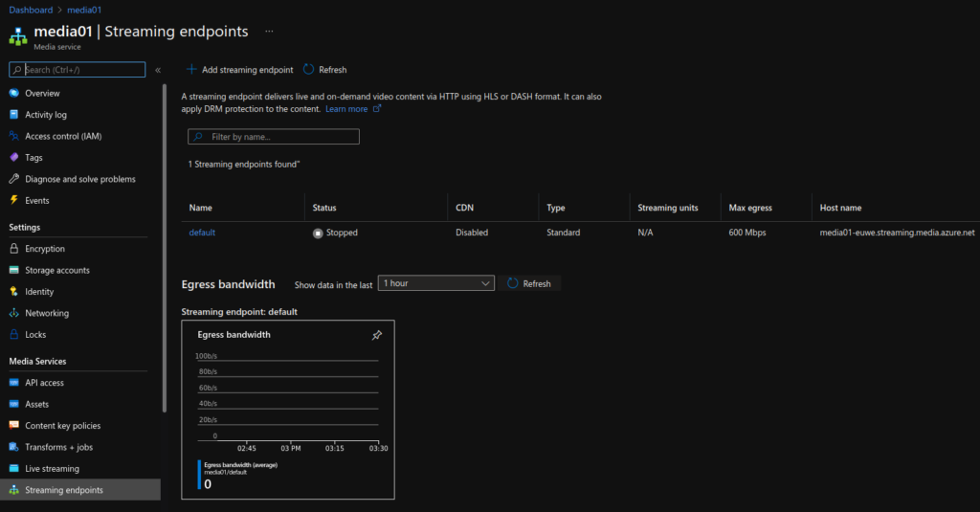Click the Stopped status icon
980x512 pixels.
tap(318, 233)
